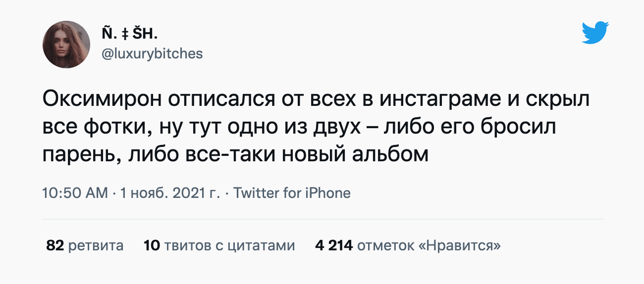Click the blue Twitter bird logo
Screen dimensions: 644x284
[595, 33]
